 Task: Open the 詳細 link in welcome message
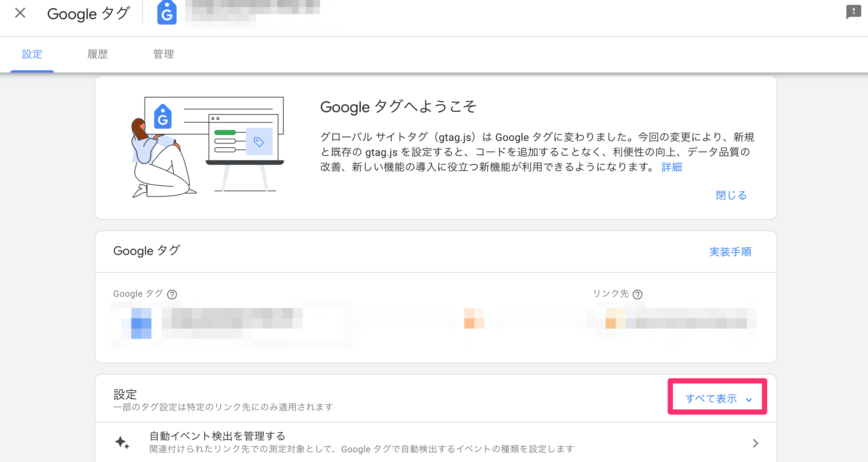pyautogui.click(x=672, y=167)
